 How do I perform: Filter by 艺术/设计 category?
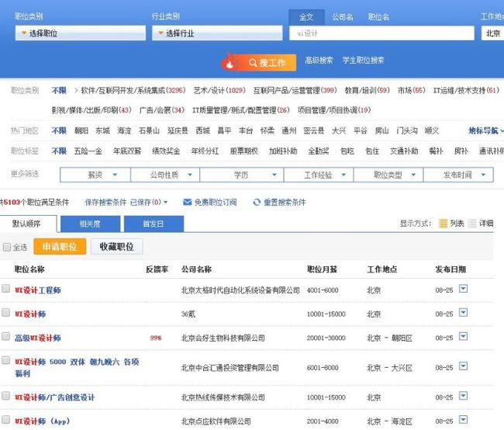click(219, 91)
